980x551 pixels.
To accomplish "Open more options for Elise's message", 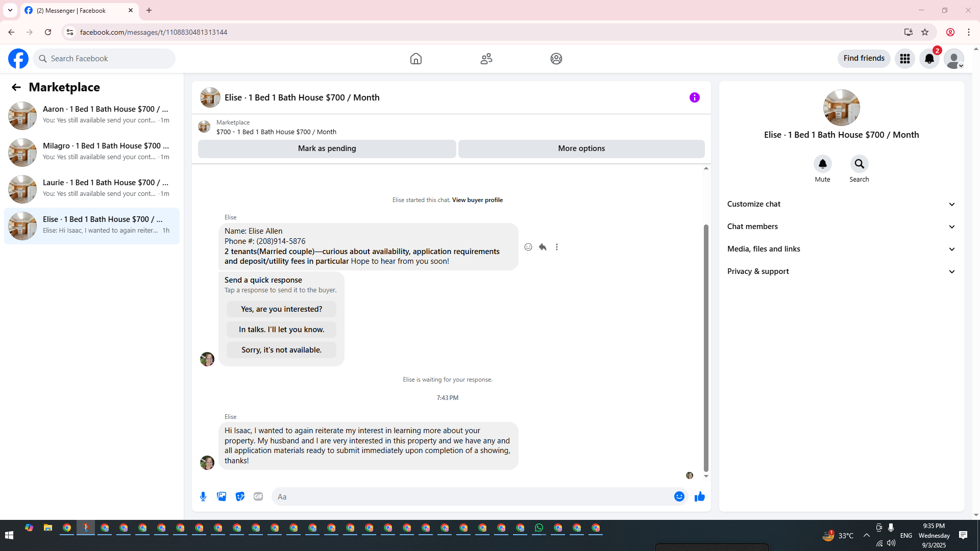I will pyautogui.click(x=557, y=247).
